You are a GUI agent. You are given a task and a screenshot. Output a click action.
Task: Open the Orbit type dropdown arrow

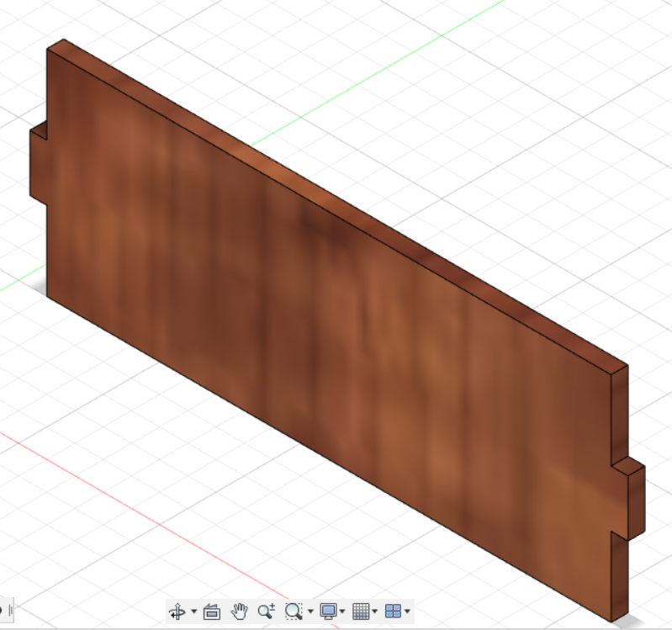click(x=193, y=611)
